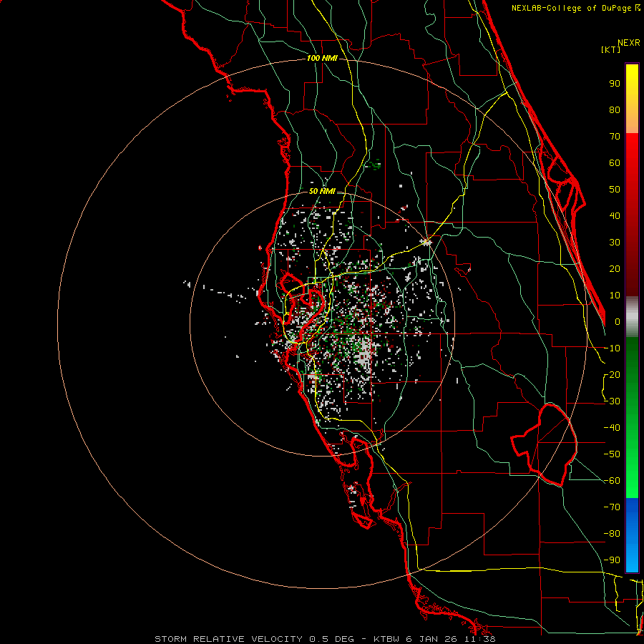Click the positive 60 scale value

615,163
